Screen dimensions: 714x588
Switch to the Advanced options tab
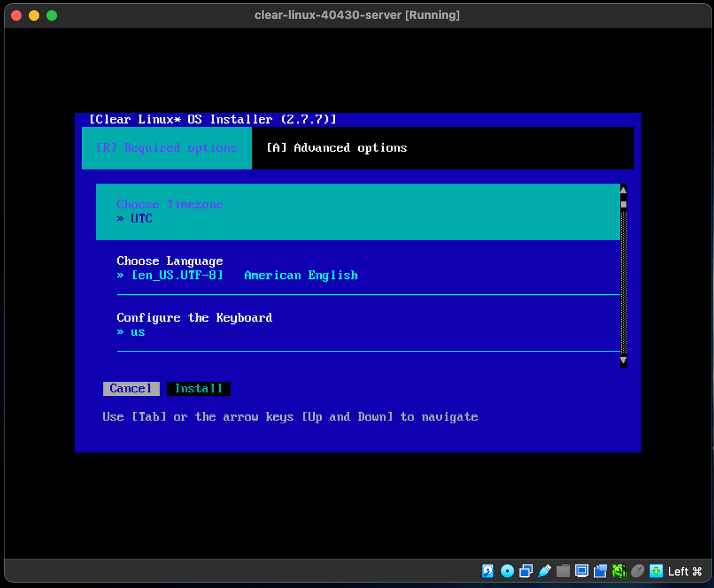point(337,147)
